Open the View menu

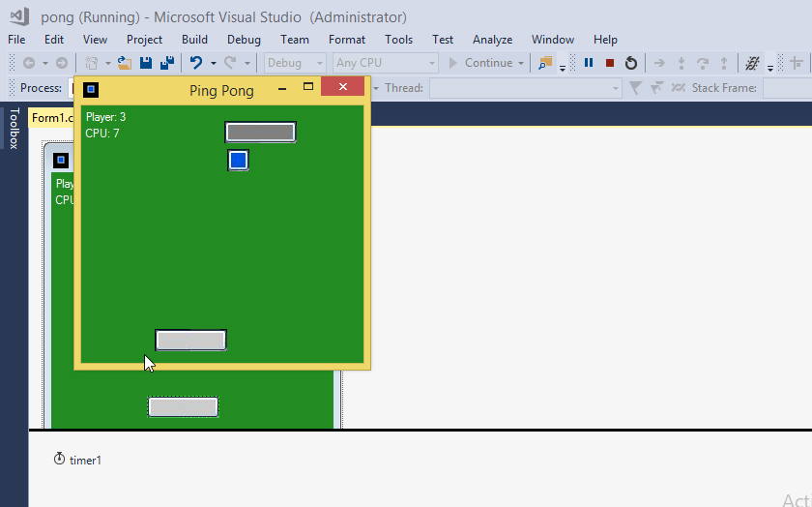pos(95,40)
